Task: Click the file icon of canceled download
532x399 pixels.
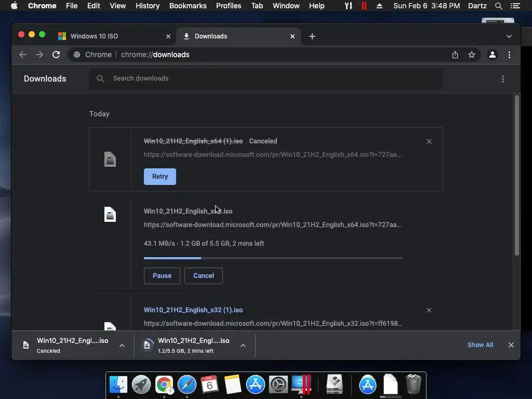Action: tap(110, 159)
